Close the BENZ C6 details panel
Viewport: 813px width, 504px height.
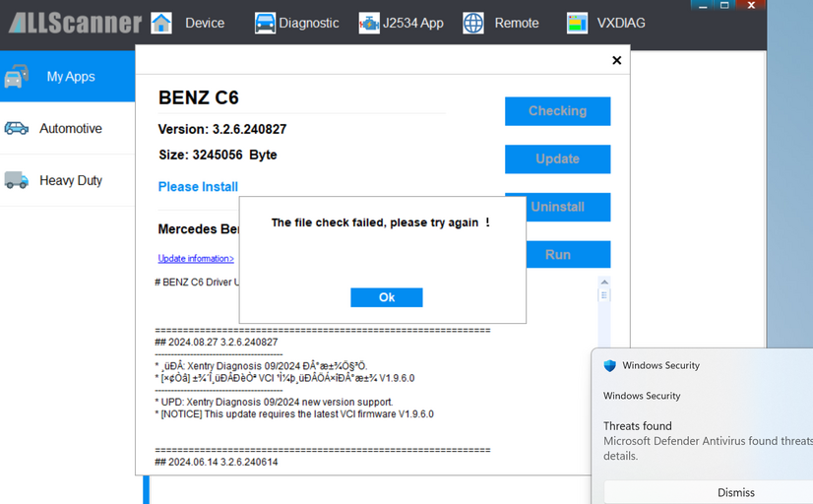[x=616, y=60]
